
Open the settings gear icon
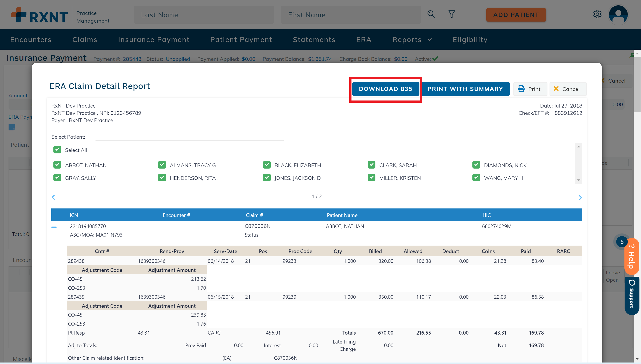[597, 14]
